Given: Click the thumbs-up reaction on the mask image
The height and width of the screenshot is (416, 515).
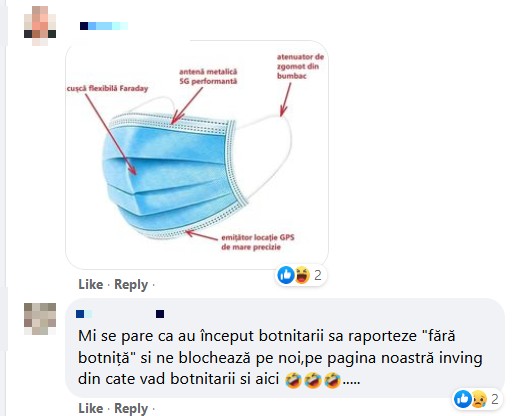Looking at the screenshot, I should 286,275.
